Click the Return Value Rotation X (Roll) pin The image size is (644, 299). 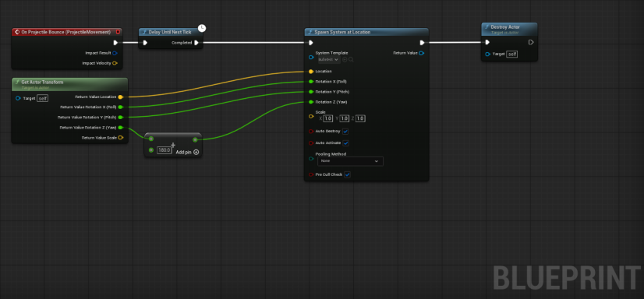pyautogui.click(x=120, y=107)
